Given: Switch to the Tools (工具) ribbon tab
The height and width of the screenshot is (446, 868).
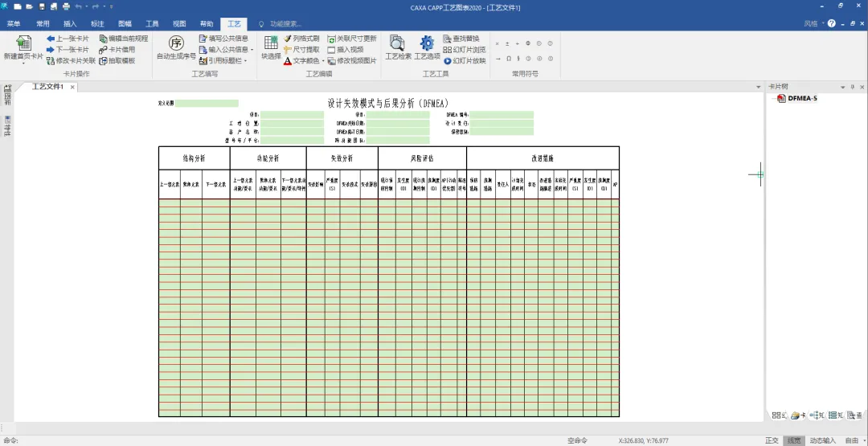Looking at the screenshot, I should [x=152, y=24].
